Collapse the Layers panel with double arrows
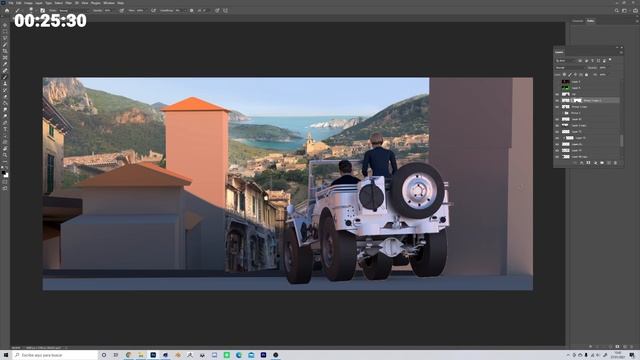 (x=617, y=47)
